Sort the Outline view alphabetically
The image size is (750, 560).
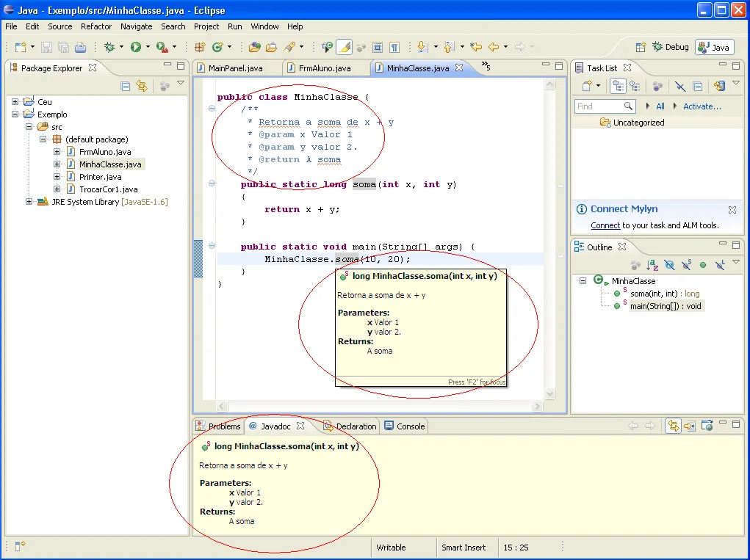[x=652, y=265]
